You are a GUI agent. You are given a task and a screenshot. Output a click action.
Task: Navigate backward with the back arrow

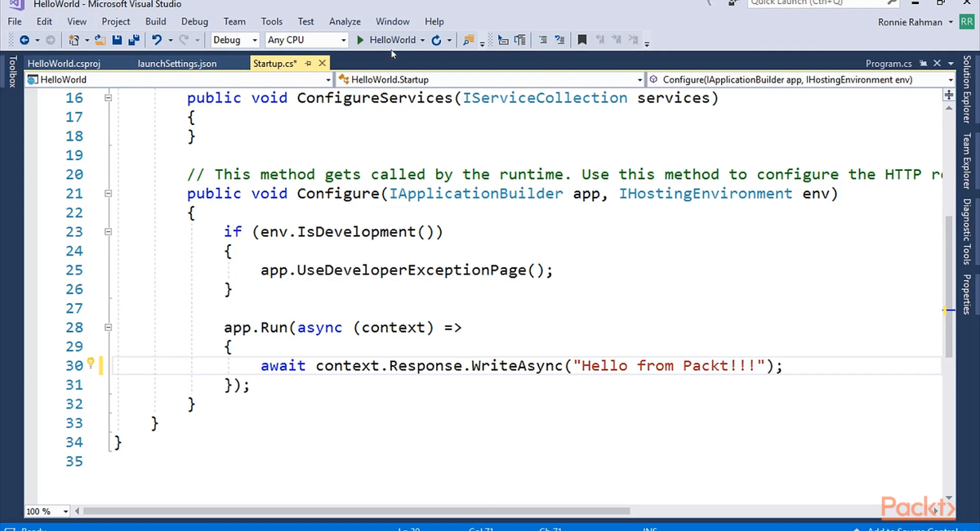tap(24, 40)
